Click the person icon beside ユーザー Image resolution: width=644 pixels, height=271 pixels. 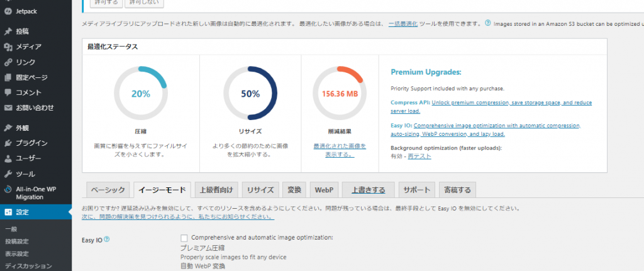[x=8, y=158]
